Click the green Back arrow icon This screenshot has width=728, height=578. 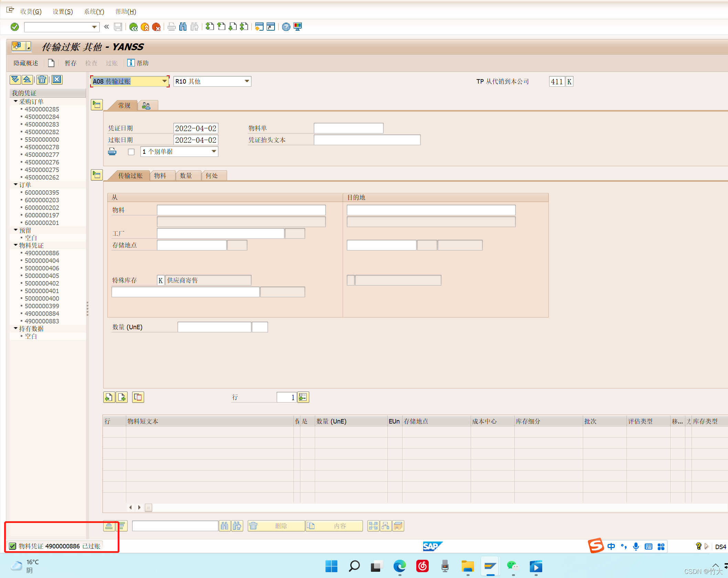click(133, 27)
